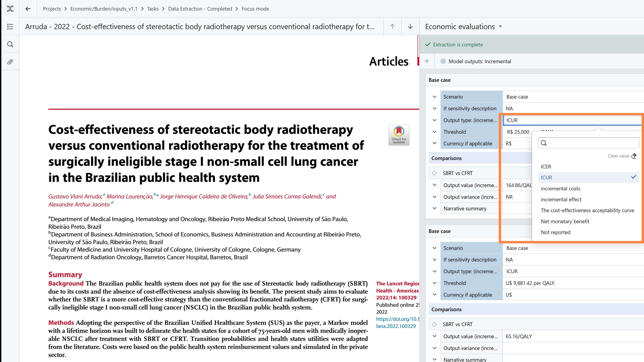Open the search sidebar icon
This screenshot has width=644, height=362.
click(x=10, y=44)
